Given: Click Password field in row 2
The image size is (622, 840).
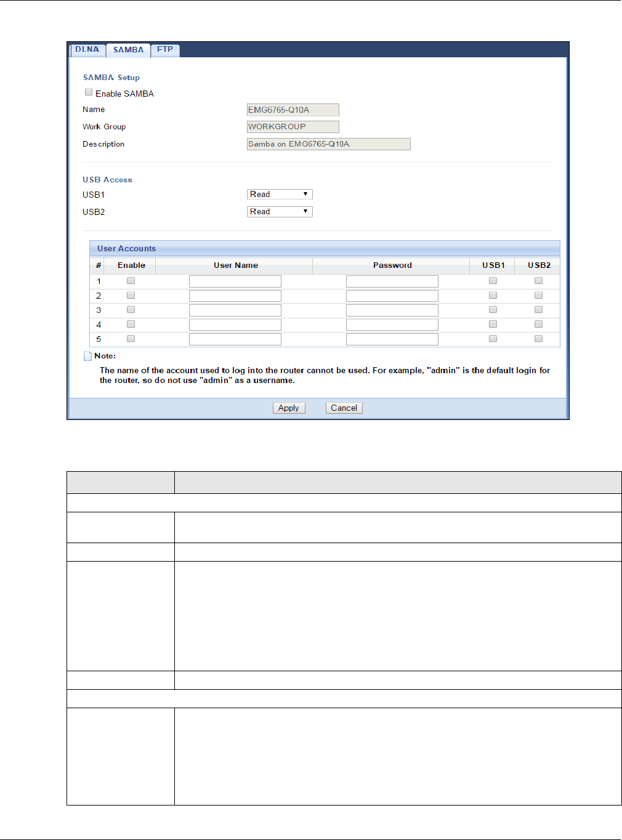Looking at the screenshot, I should pyautogui.click(x=392, y=296).
